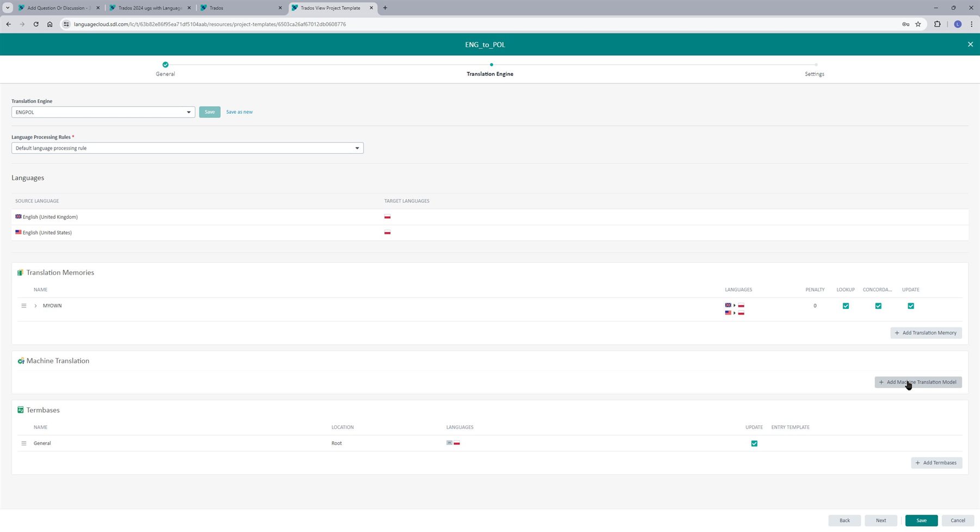Open the browser extensions puzzle icon
The height and width of the screenshot is (532, 980).
click(x=937, y=24)
